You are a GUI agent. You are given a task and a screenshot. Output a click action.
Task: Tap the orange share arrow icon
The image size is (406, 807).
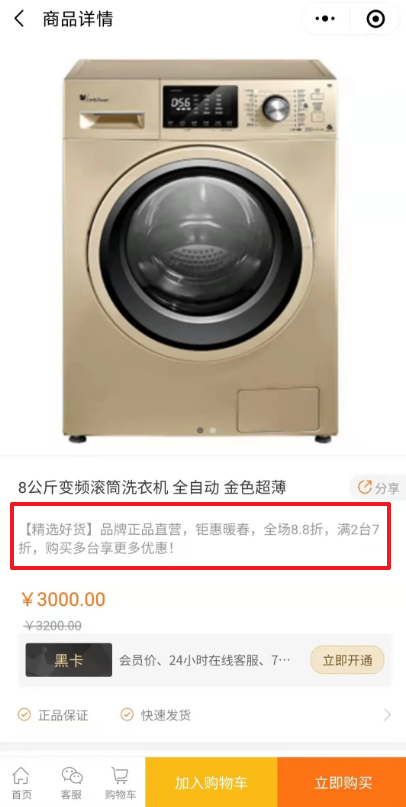pyautogui.click(x=364, y=487)
